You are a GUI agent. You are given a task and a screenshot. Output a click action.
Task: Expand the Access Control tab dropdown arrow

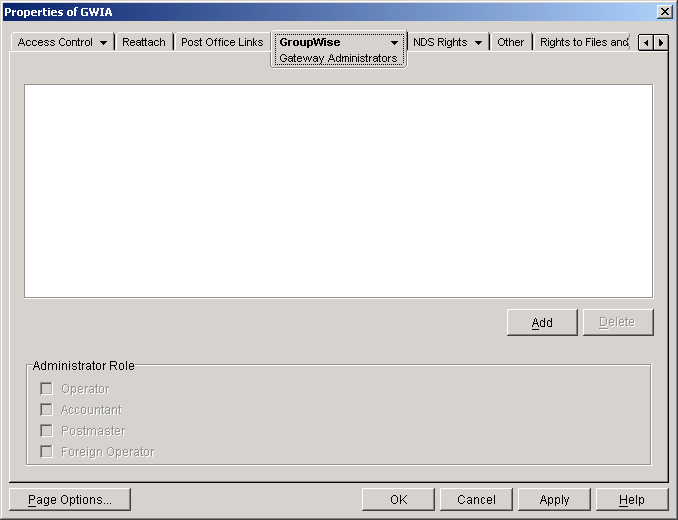pos(103,43)
